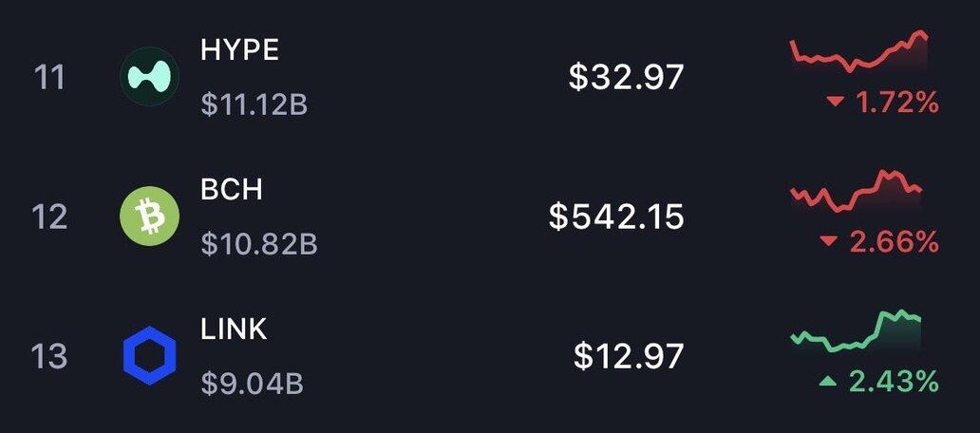Click the HYPE price $32.97

[626, 77]
